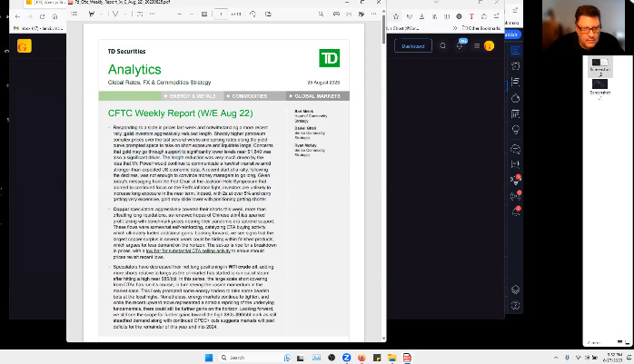Open the PDF viewer contents sidebar icon

click(x=74, y=15)
